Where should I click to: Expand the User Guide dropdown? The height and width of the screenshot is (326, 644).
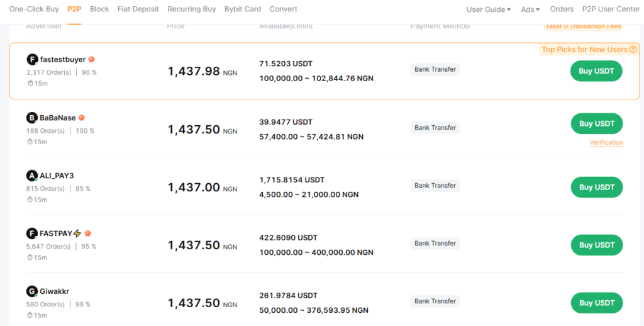[x=488, y=9]
